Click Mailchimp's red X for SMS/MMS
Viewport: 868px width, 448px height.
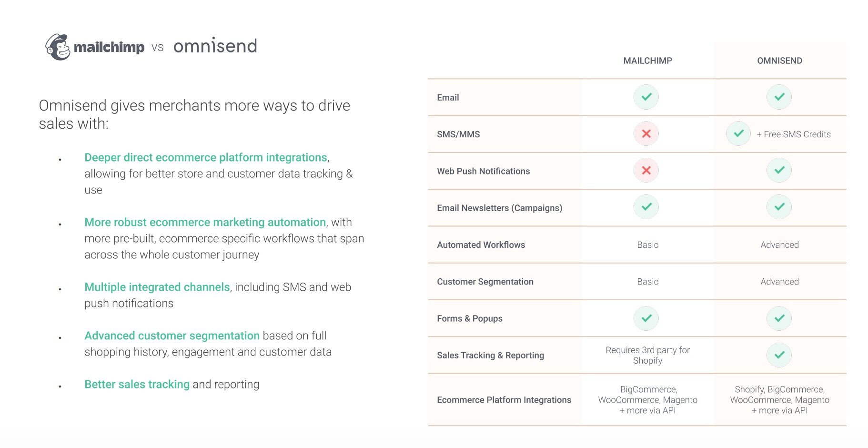tap(646, 134)
